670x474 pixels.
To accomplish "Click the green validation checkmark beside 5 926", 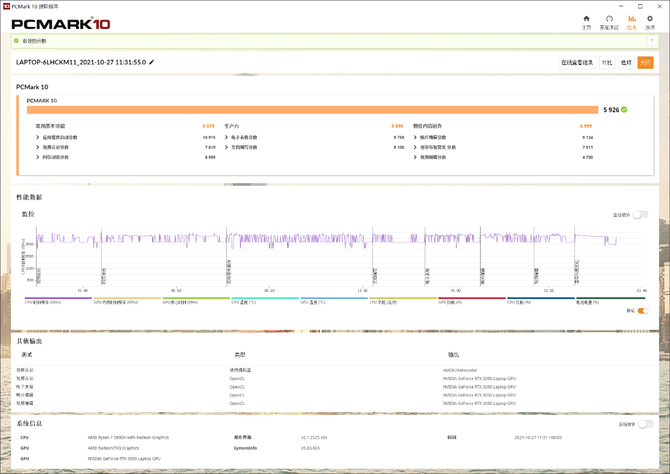I will pos(625,109).
